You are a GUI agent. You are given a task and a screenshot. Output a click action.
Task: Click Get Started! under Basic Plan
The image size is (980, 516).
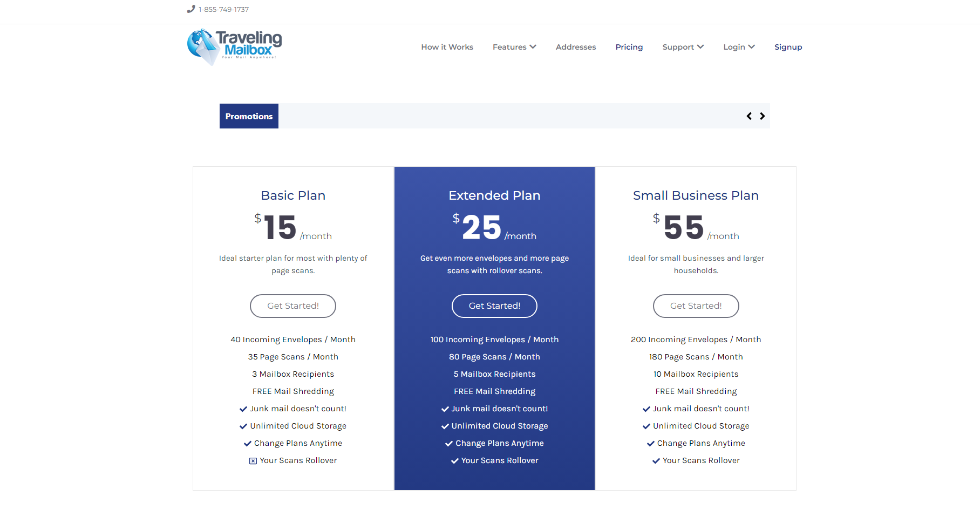[x=293, y=306]
